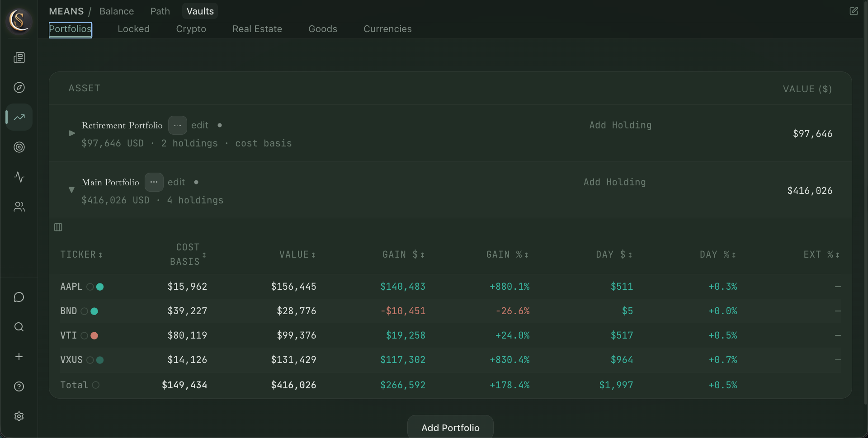Select the target goals icon in sidebar

pos(19,147)
